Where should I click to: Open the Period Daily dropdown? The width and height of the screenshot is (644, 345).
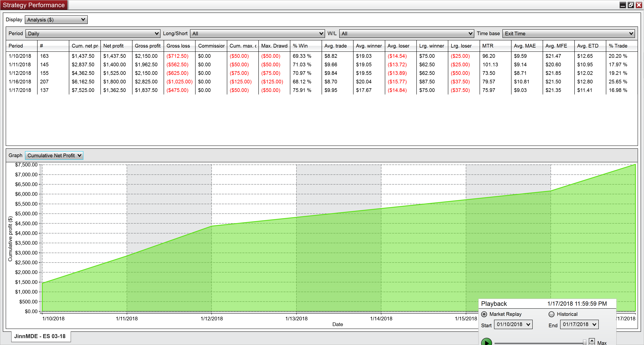click(x=93, y=33)
